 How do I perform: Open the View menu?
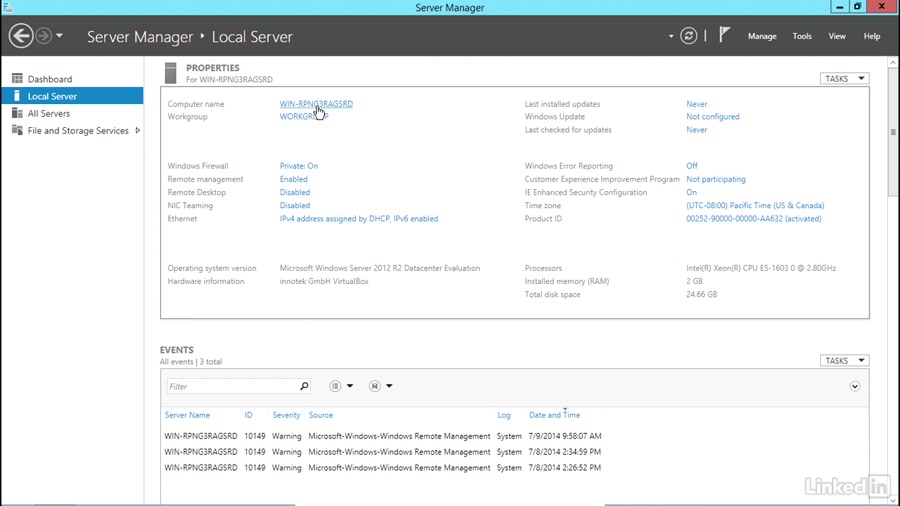(x=837, y=36)
